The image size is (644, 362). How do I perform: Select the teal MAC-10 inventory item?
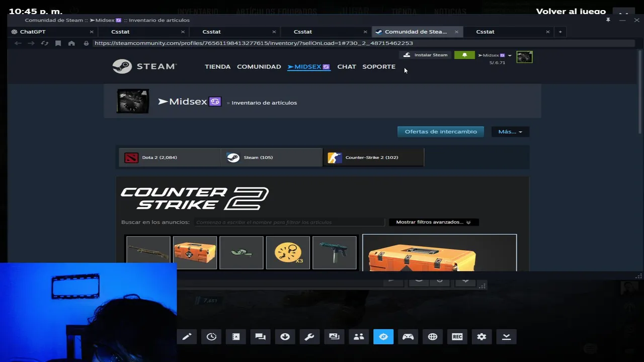(x=335, y=253)
